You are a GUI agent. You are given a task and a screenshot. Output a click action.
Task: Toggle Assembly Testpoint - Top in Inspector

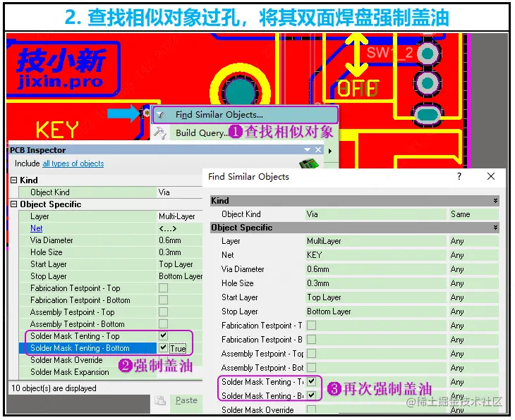tap(163, 312)
